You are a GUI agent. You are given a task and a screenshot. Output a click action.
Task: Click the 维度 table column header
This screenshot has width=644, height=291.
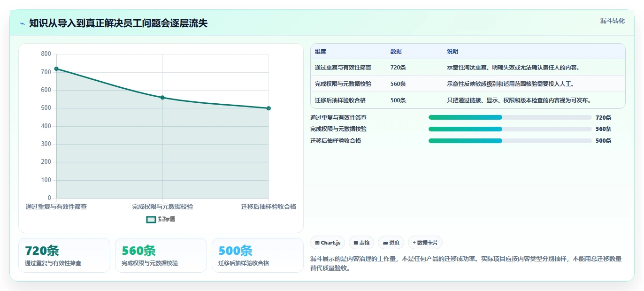[321, 52]
